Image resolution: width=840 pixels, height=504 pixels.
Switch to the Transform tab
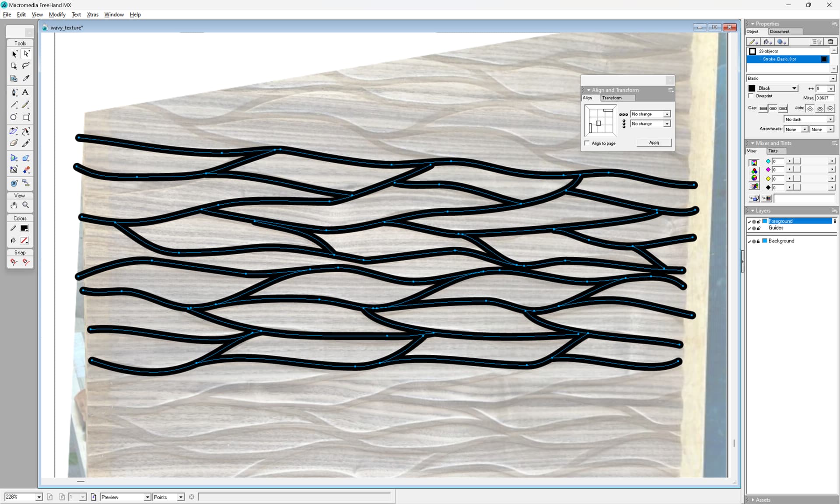tap(612, 98)
